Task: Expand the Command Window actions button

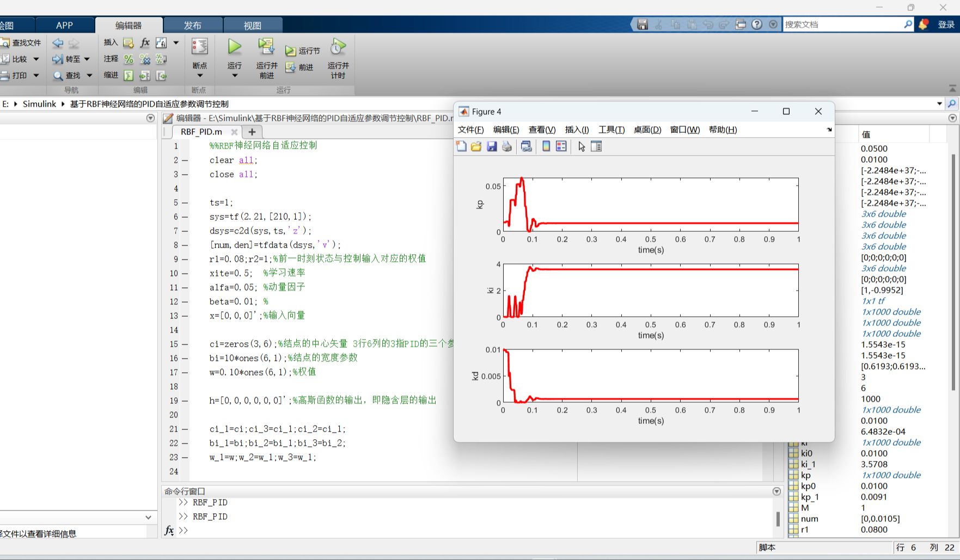Action: (x=776, y=491)
